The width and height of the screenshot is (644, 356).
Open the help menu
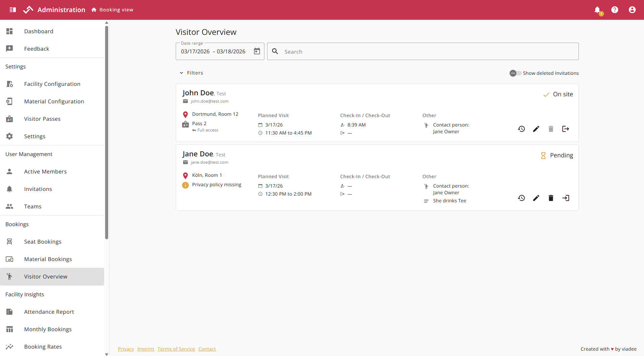615,10
